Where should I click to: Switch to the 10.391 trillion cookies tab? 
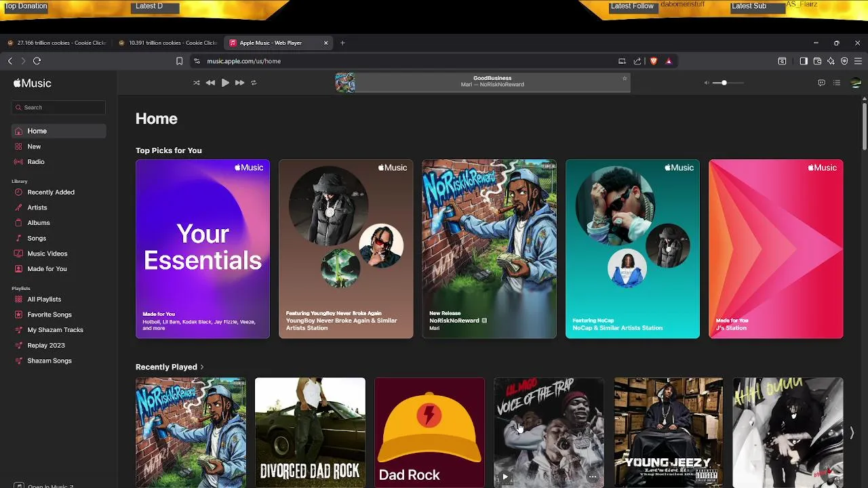169,43
